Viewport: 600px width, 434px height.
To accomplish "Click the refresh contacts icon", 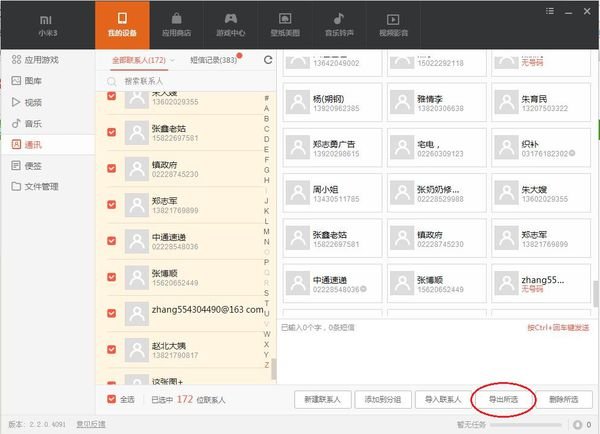I will pos(268,60).
